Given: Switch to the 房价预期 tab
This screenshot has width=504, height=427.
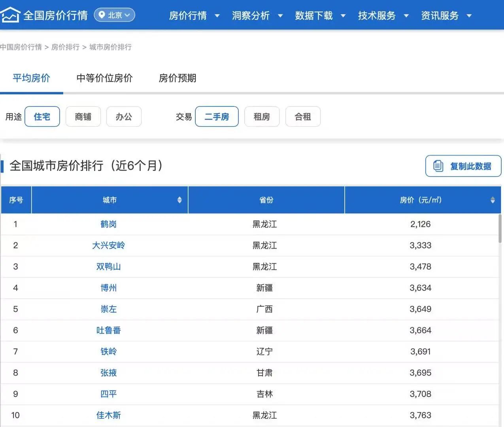Looking at the screenshot, I should (x=177, y=78).
